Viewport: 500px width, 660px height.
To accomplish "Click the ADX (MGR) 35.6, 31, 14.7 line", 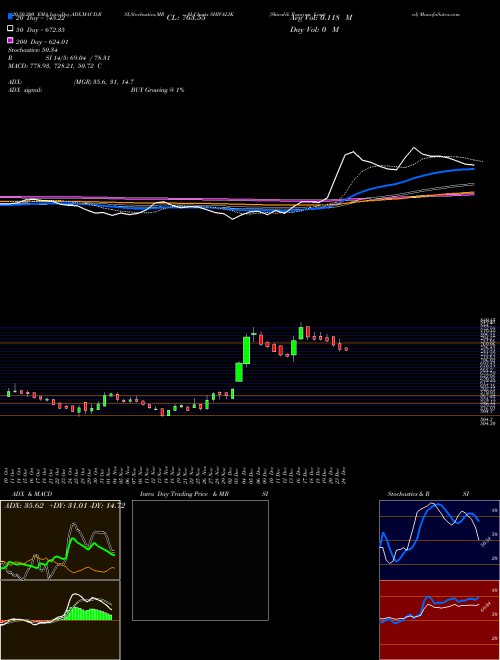I will pyautogui.click(x=71, y=82).
